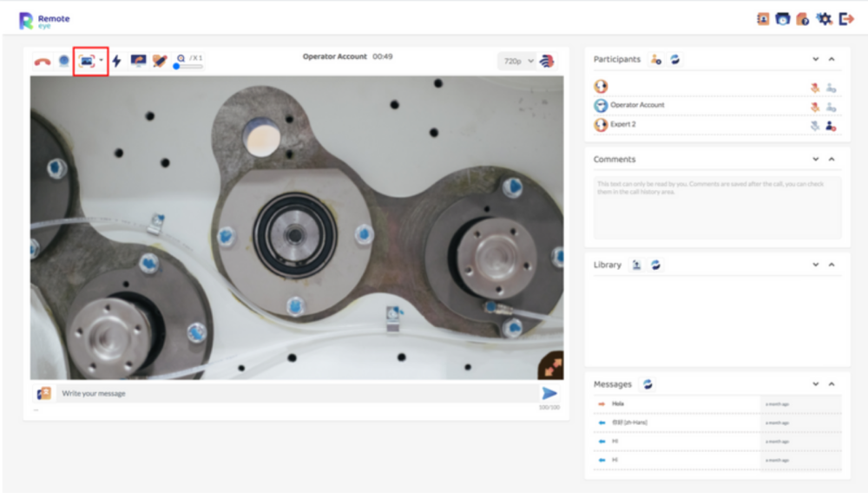Remove Expert 2 from the call
This screenshot has width=868, height=498.
coord(831,126)
